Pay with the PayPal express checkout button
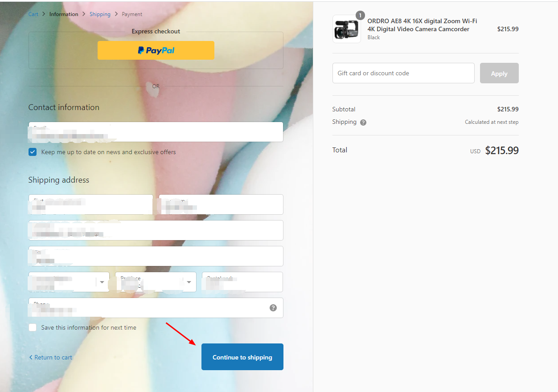This screenshot has height=392, width=558. [x=156, y=50]
